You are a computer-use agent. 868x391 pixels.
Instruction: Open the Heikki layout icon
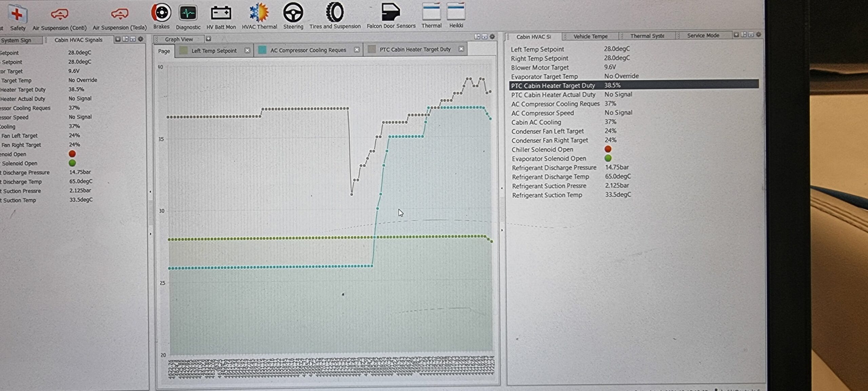456,16
